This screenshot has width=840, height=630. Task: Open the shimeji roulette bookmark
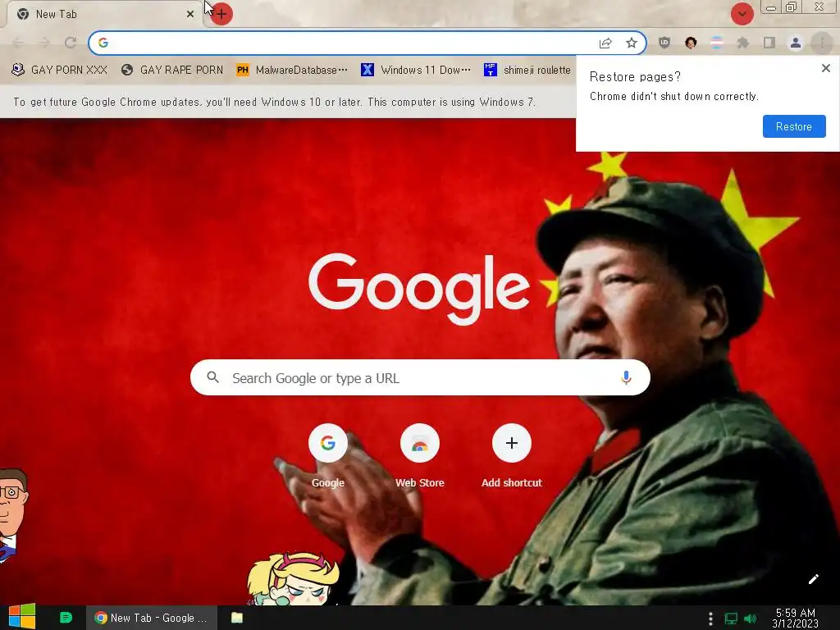tap(527, 70)
